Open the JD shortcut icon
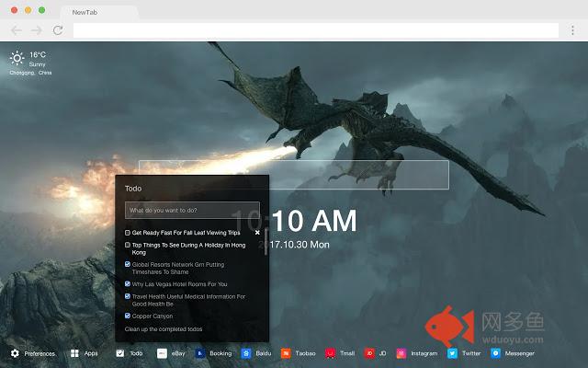The image size is (588, 368). click(369, 353)
